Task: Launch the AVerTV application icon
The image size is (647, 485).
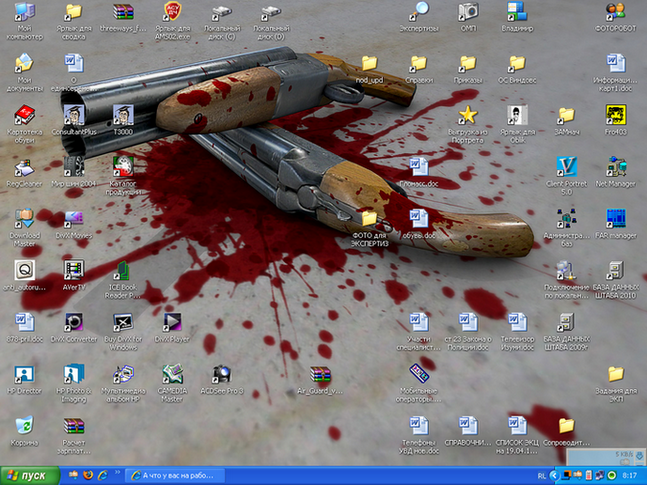Action: pos(73,271)
